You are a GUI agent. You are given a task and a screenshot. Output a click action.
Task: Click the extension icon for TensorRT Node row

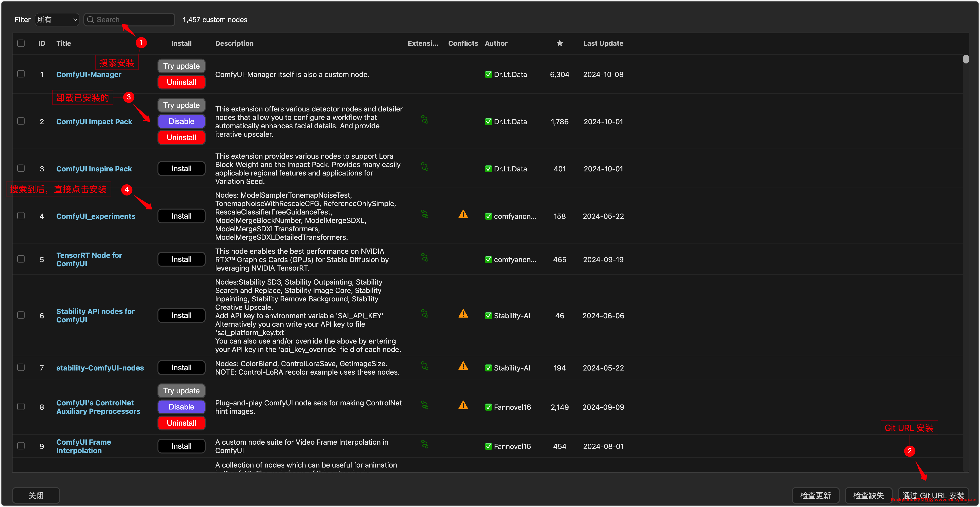[425, 258]
